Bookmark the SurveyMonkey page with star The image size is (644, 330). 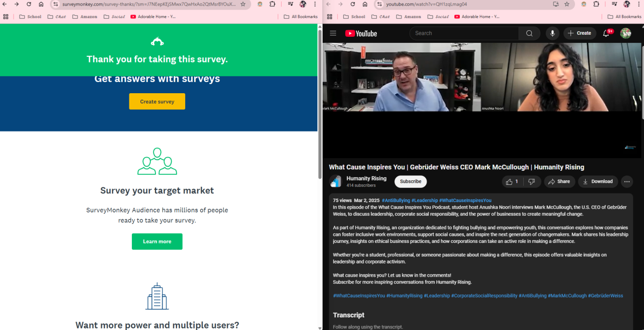tap(243, 4)
